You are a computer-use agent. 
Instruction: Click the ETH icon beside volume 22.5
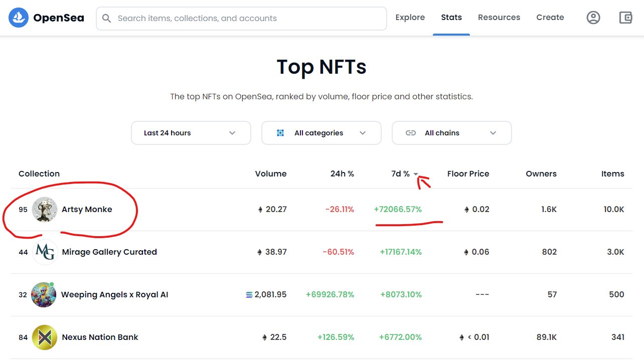[264, 337]
